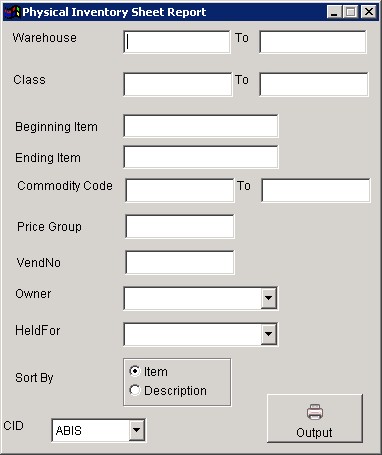Minimize the Physical Inventory Sheet Report window
Image resolution: width=382 pixels, height=455 pixels.
[334, 12]
